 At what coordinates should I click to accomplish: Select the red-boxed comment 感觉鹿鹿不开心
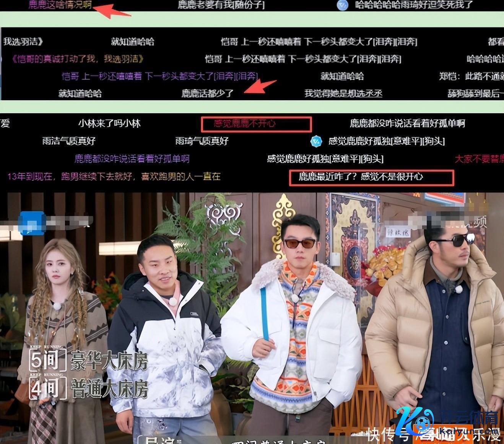pyautogui.click(x=256, y=124)
